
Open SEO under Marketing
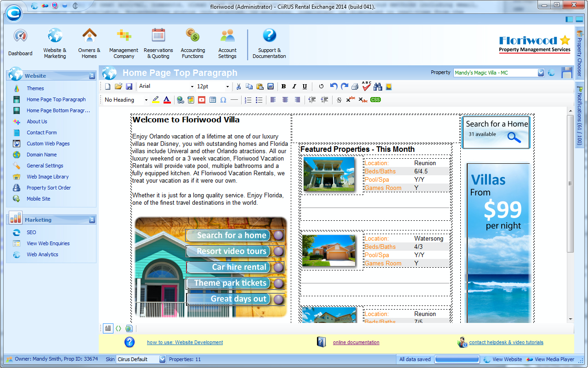pos(31,232)
